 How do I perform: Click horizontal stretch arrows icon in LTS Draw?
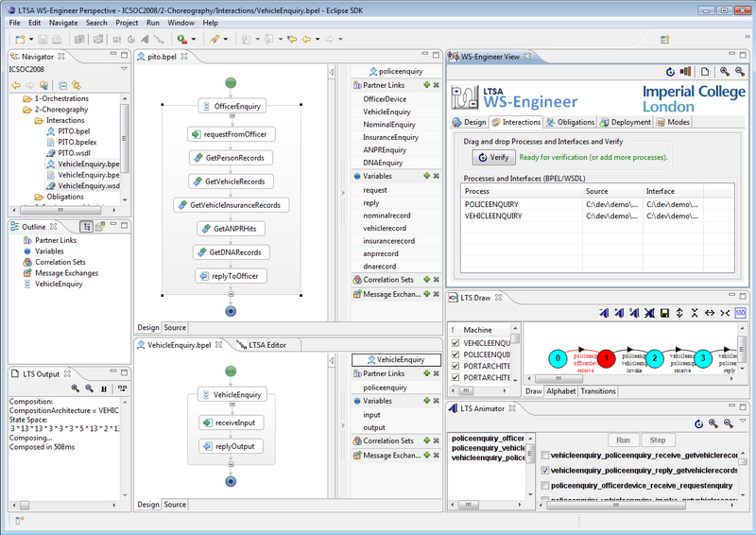(x=710, y=313)
